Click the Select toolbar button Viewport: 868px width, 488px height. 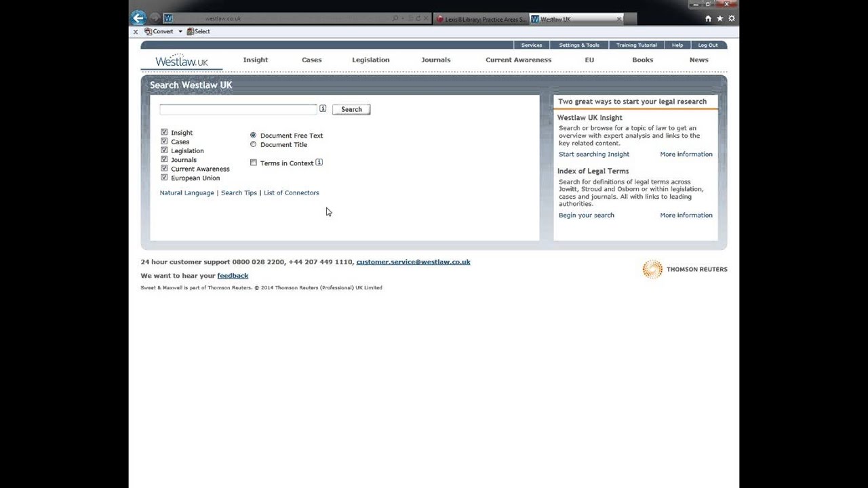pyautogui.click(x=199, y=31)
